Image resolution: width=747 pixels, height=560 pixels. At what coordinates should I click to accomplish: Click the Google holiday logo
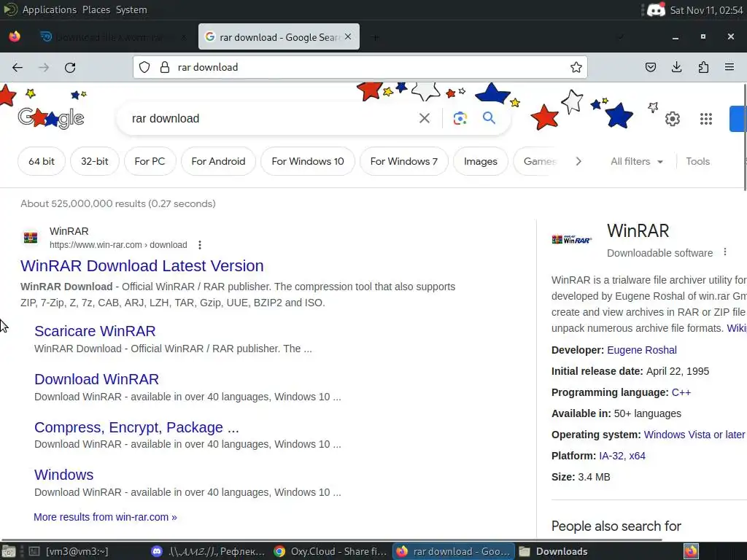(x=51, y=117)
